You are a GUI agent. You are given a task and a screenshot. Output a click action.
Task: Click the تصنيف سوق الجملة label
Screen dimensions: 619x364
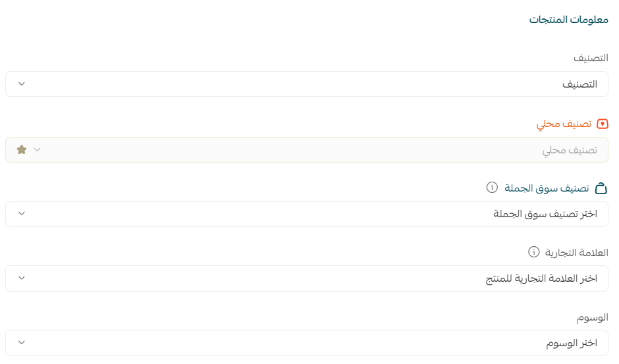pyautogui.click(x=547, y=188)
